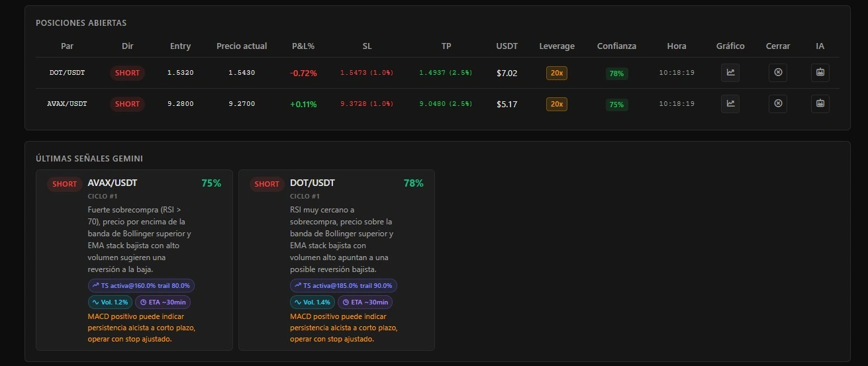Viewport: 868px width, 366px height.
Task: Click the TS activa@185.0% trail 90.0% tag
Action: click(x=344, y=285)
